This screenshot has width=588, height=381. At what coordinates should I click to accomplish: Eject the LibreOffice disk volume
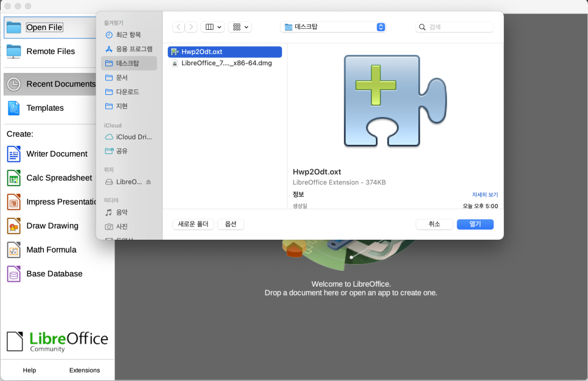149,182
